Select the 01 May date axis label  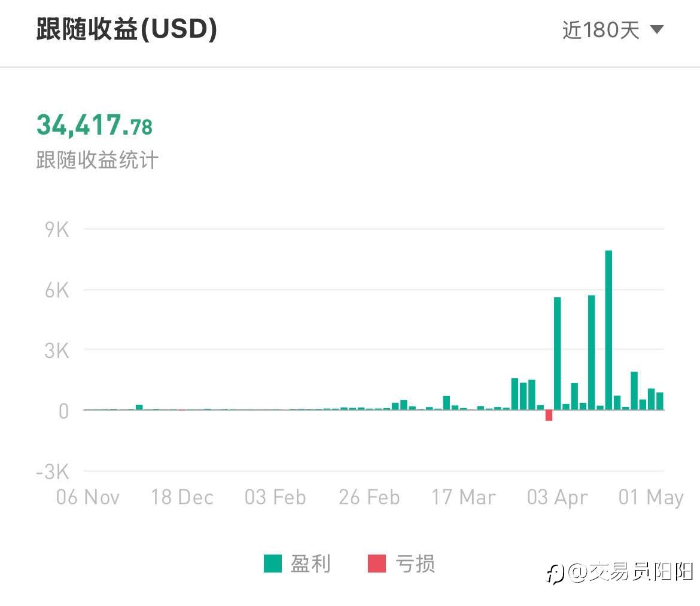pyautogui.click(x=651, y=497)
